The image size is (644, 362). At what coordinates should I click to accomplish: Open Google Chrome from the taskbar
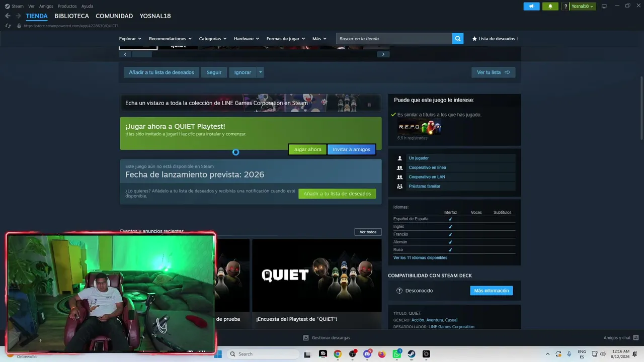(338, 354)
